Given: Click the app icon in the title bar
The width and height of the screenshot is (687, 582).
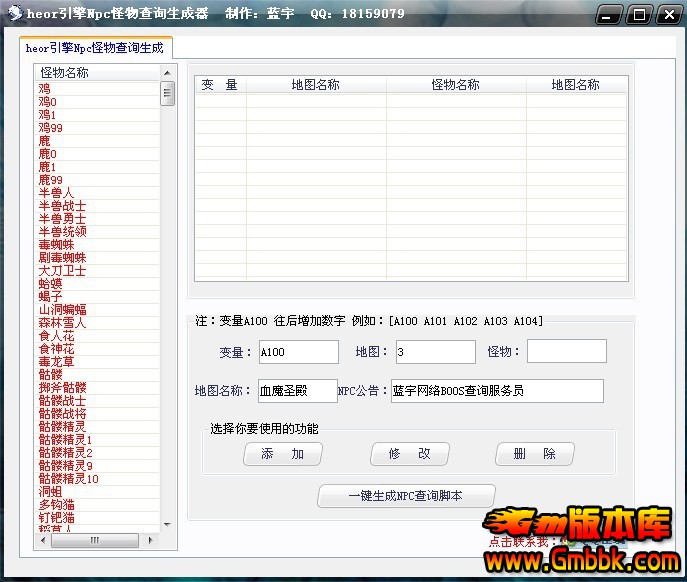Looking at the screenshot, I should click(12, 13).
